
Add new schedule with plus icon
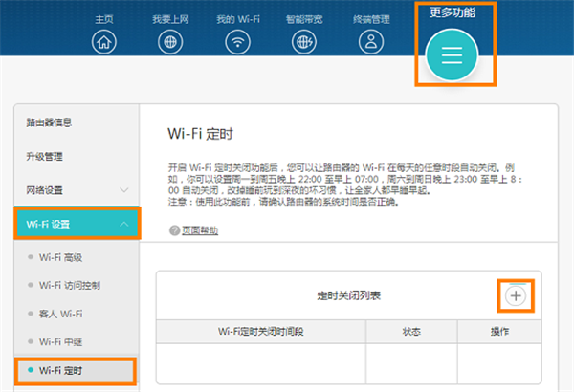click(x=516, y=296)
